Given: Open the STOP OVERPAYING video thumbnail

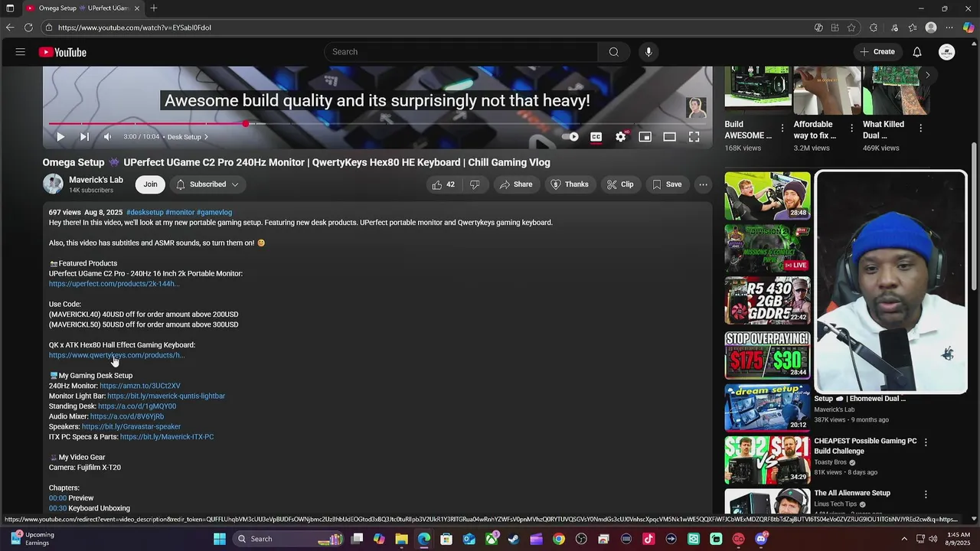Looking at the screenshot, I should (x=767, y=355).
